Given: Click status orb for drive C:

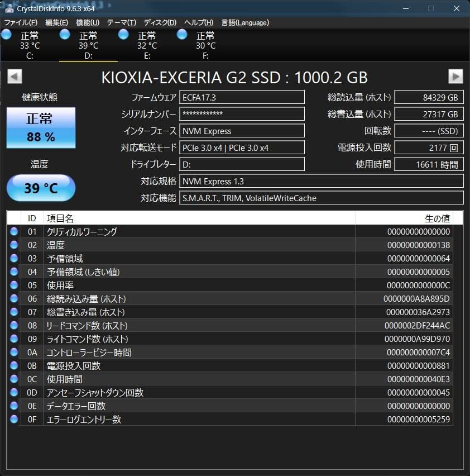Looking at the screenshot, I should point(6,35).
